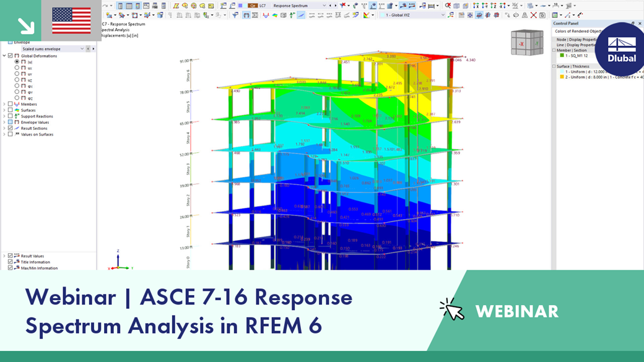Toggle the Max/Min Information checkbox
The width and height of the screenshot is (644, 362).
pyautogui.click(x=11, y=267)
